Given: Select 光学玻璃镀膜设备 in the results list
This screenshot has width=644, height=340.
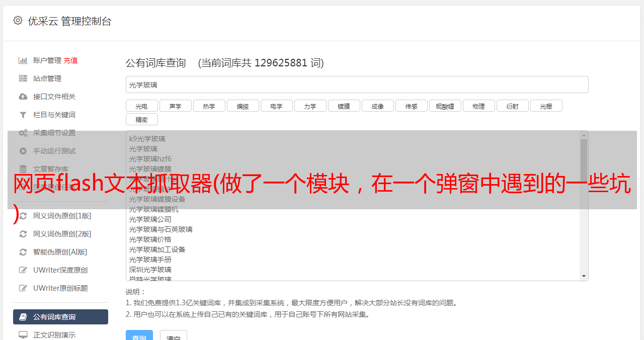Looking at the screenshot, I should 157,199.
